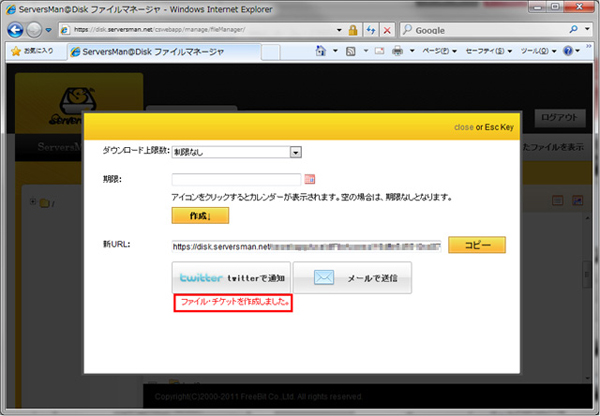
Task: Click the Refresh page icon
Action: 371,30
